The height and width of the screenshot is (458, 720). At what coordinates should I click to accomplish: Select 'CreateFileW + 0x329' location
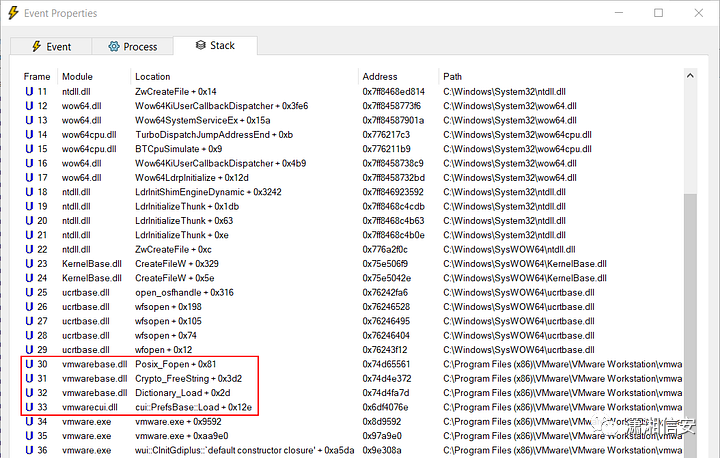pos(177,264)
